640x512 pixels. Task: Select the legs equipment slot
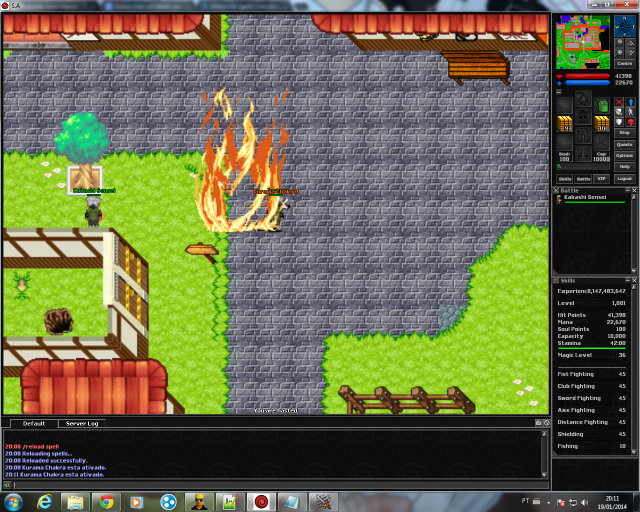(x=583, y=135)
